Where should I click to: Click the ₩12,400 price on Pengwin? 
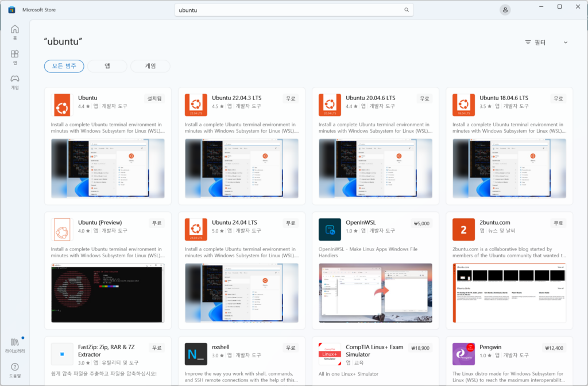point(554,348)
